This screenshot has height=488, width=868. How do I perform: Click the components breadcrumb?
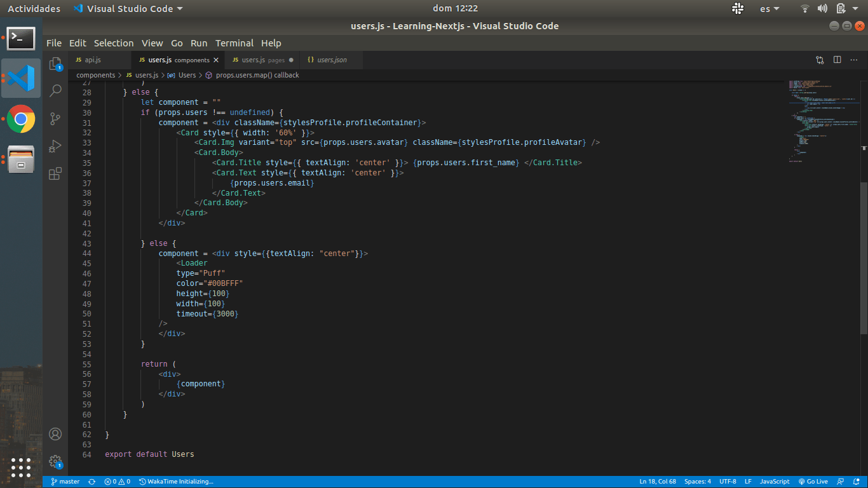(95, 75)
